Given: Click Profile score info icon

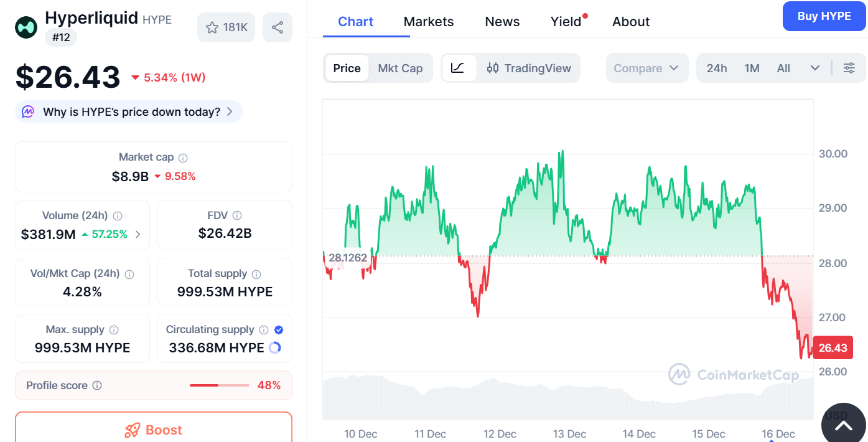Looking at the screenshot, I should 97,385.
